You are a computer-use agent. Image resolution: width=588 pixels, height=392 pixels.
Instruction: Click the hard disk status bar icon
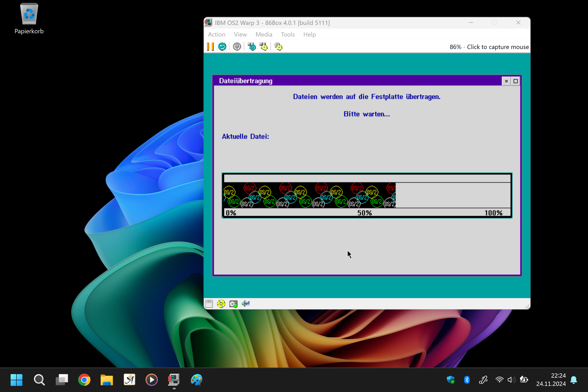tap(233, 304)
